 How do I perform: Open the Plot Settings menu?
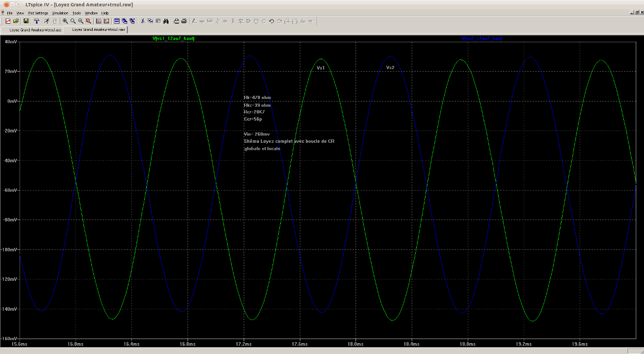click(x=38, y=13)
